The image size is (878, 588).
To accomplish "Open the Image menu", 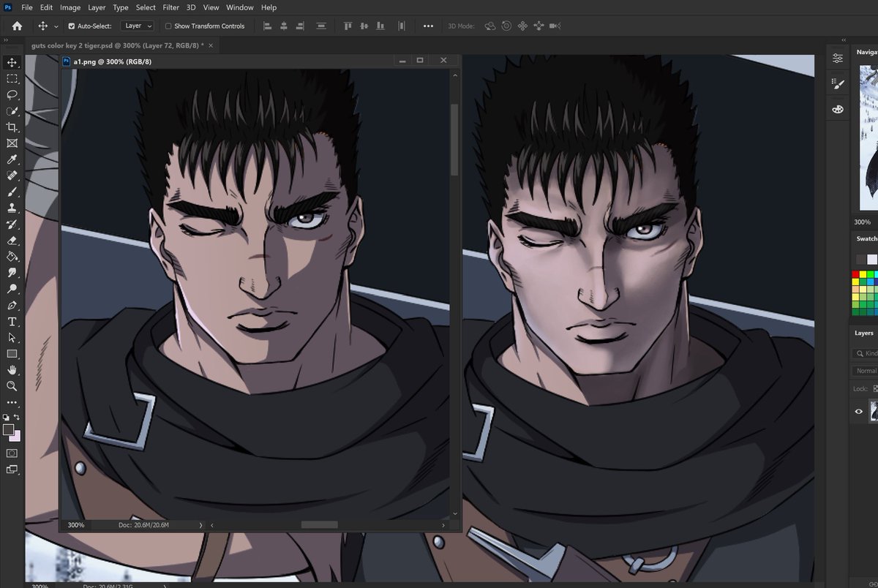I will coord(70,7).
